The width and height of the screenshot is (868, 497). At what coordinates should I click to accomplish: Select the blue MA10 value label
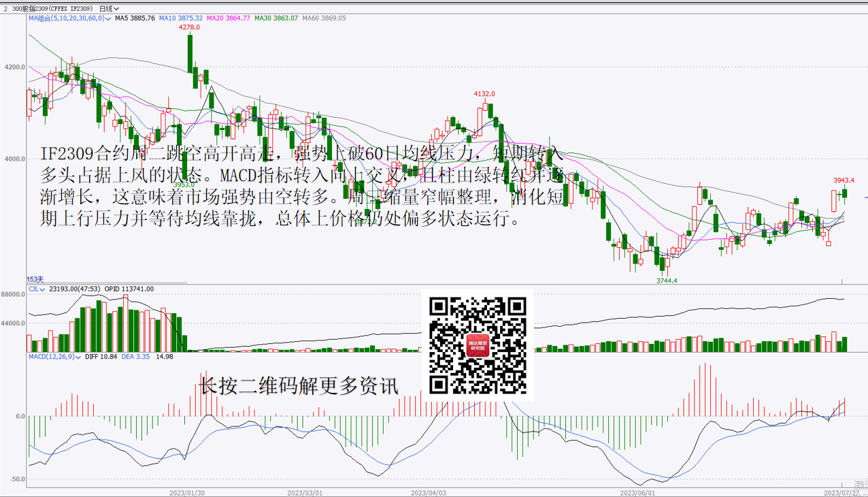(x=180, y=18)
